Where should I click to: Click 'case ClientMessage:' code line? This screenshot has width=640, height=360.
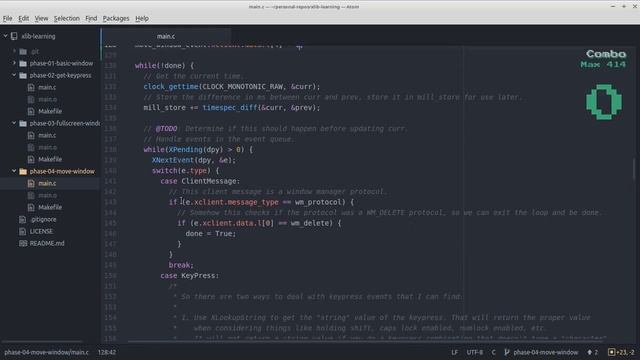200,181
